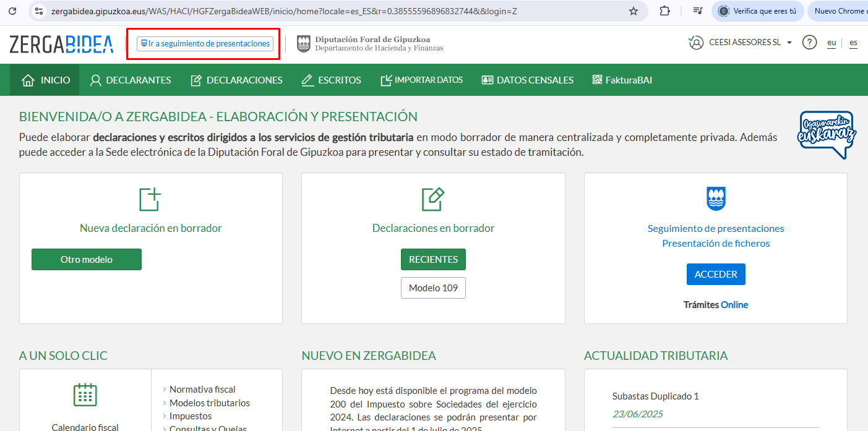Click the Calendario fiscal calendar icon
Screen dimensions: 868x431
tap(85, 395)
